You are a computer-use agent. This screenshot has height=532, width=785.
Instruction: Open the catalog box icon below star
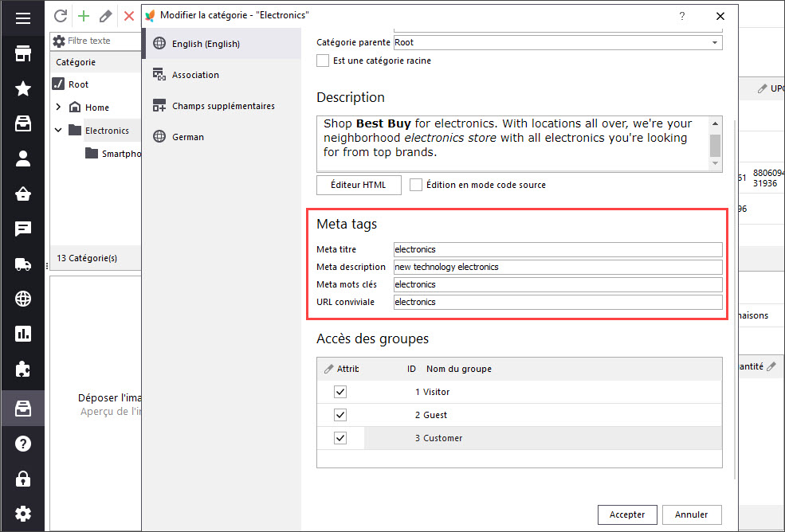pos(22,123)
